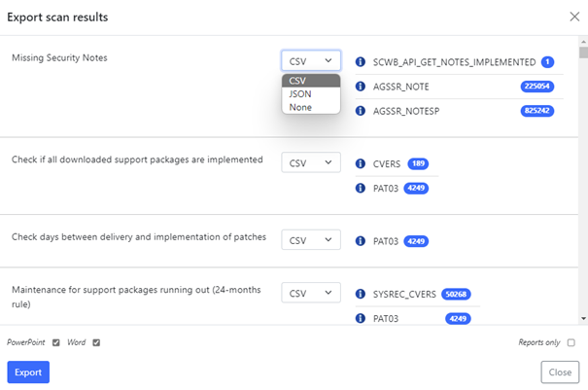This screenshot has width=588, height=390.
Task: Select None from the open format list
Action: pos(311,107)
